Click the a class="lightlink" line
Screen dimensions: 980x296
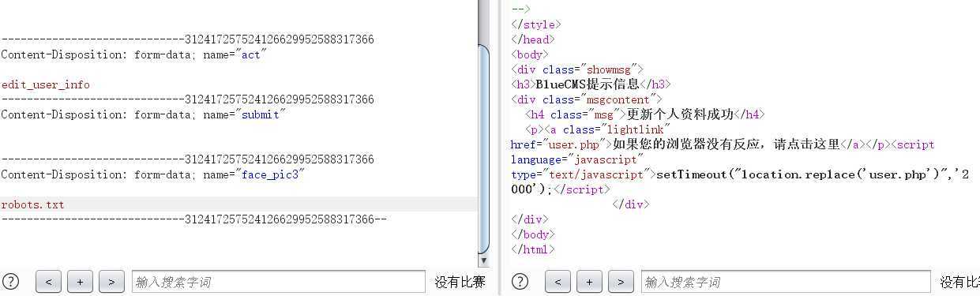[598, 129]
